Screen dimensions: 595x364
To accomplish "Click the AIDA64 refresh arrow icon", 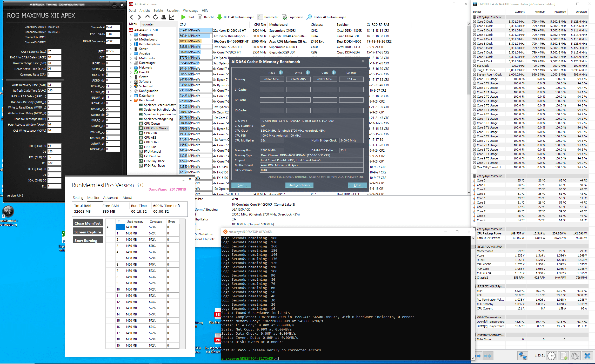I will (x=156, y=17).
